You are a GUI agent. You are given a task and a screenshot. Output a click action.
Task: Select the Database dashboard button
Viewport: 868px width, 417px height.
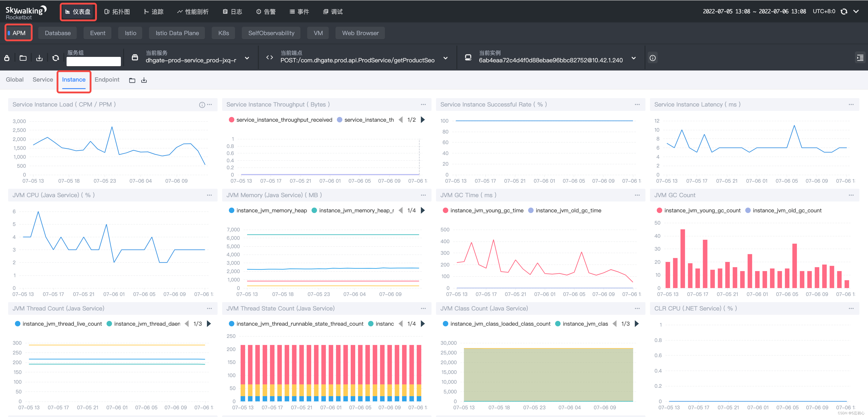58,33
